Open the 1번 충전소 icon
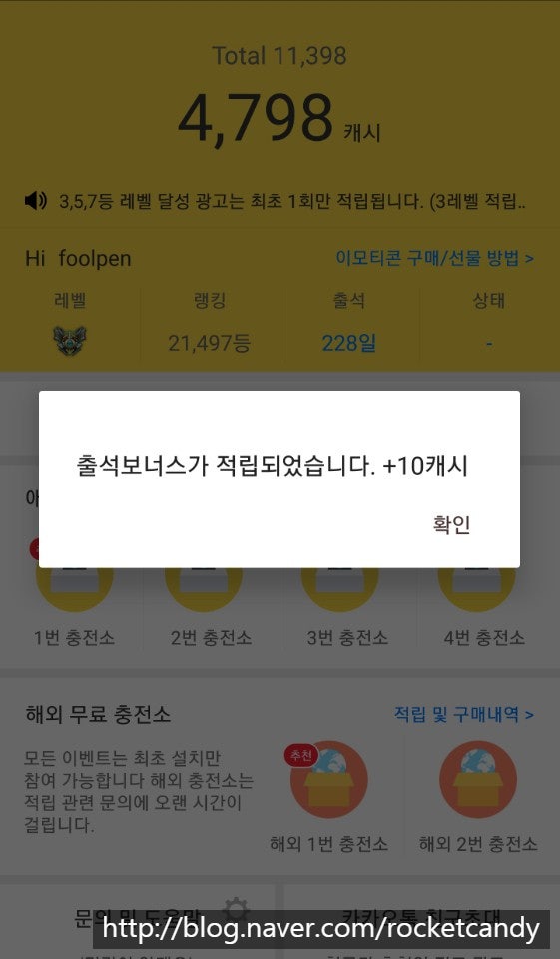 pos(74,589)
